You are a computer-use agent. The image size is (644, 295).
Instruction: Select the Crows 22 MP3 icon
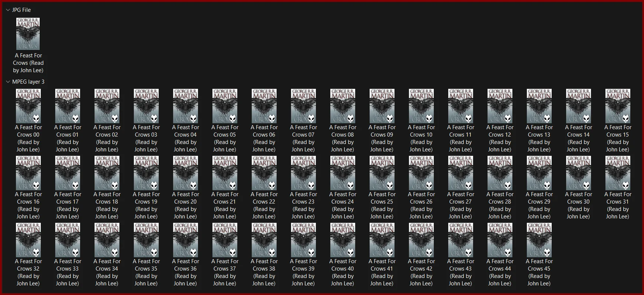point(264,173)
